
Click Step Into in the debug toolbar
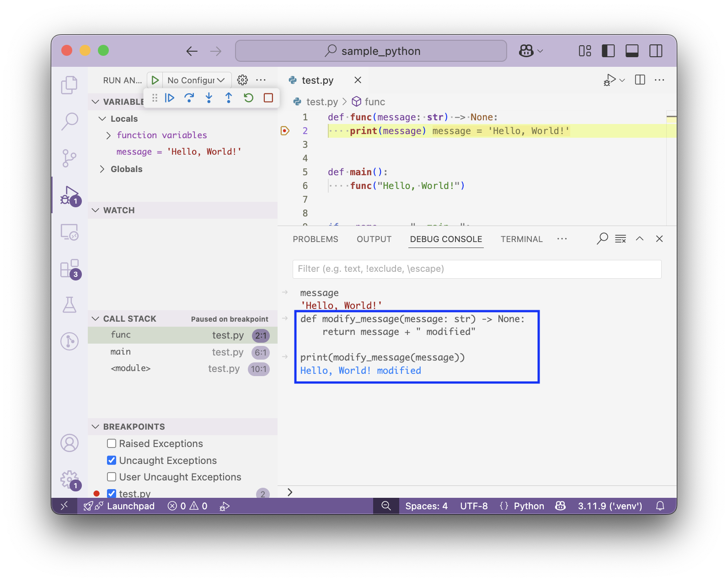[209, 97]
